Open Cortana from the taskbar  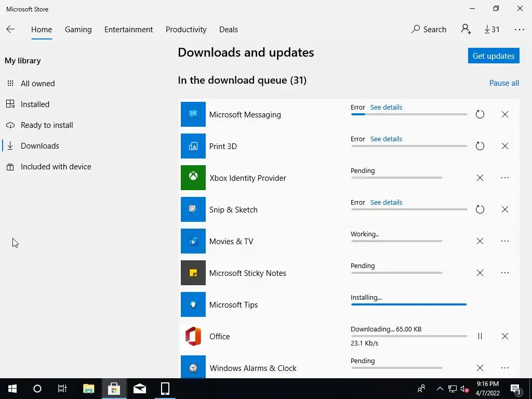coord(37,389)
